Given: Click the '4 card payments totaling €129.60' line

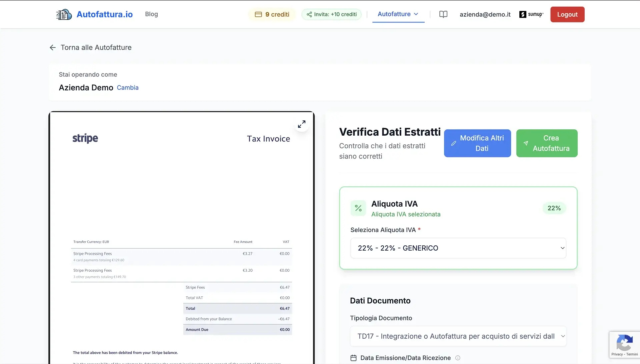Looking at the screenshot, I should 99,260.
